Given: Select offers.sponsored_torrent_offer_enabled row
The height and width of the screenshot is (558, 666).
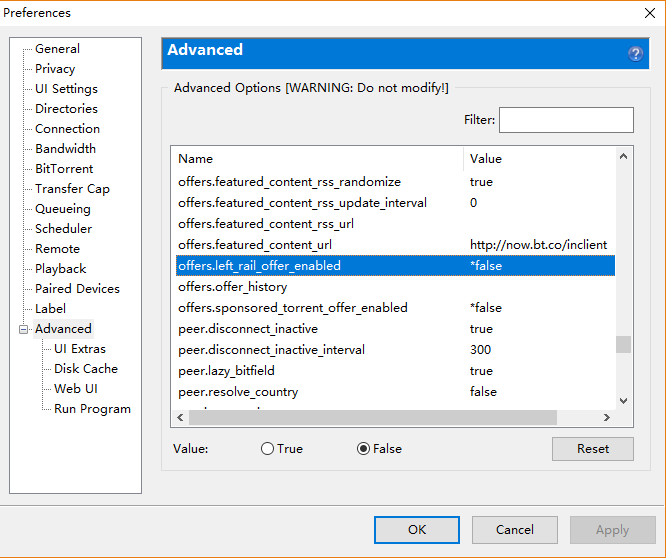Looking at the screenshot, I should (292, 308).
